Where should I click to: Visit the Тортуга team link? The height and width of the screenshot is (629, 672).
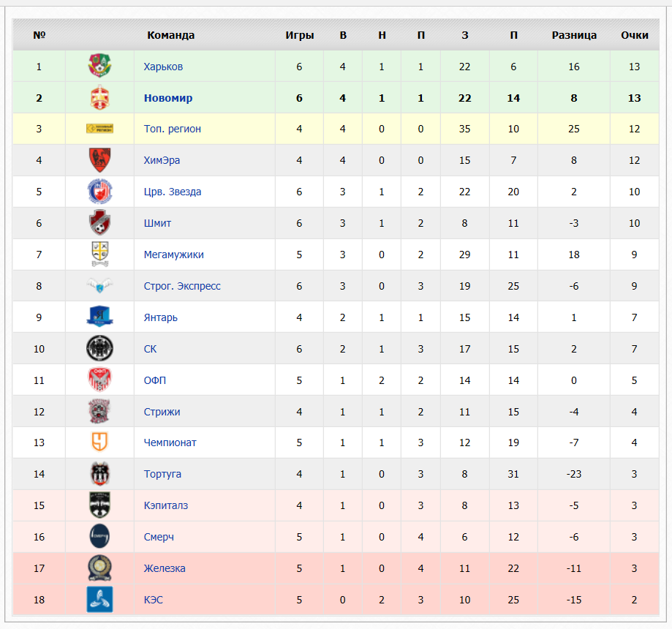(162, 474)
